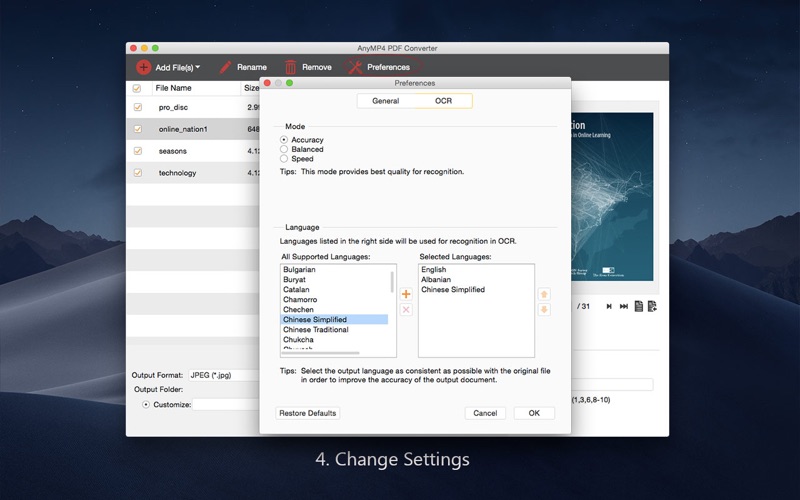Click the Preferences wrench icon
Image resolution: width=800 pixels, height=500 pixels.
point(355,67)
